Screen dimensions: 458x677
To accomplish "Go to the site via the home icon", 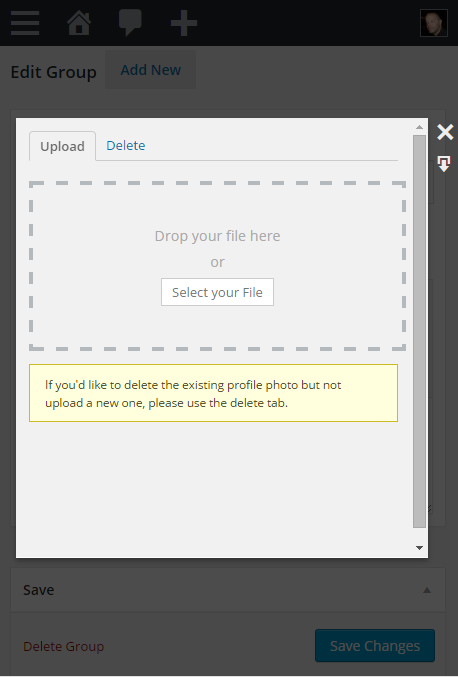I will coord(79,22).
